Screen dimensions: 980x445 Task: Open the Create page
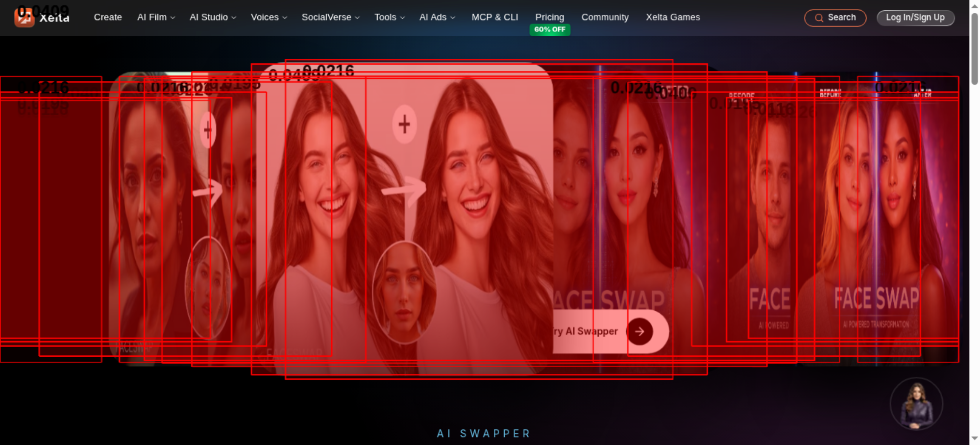pyautogui.click(x=108, y=17)
